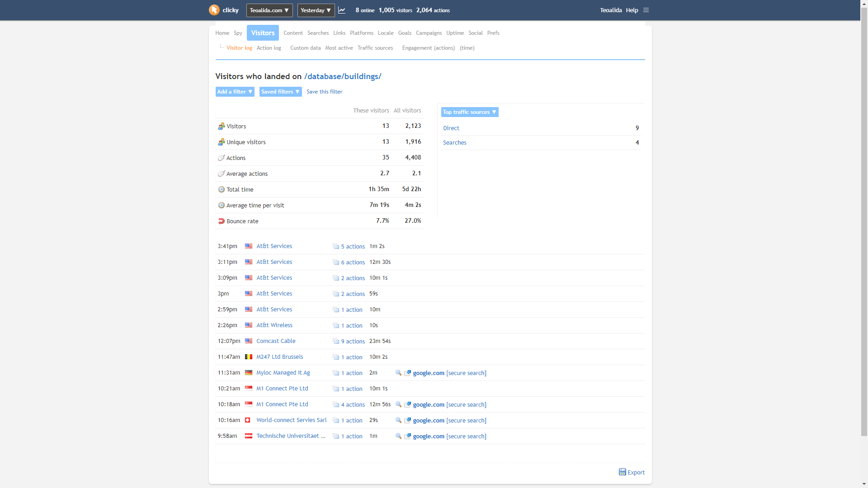Open external link icon on 10:18am row
Viewport: 868px width, 488px height.
(x=407, y=404)
